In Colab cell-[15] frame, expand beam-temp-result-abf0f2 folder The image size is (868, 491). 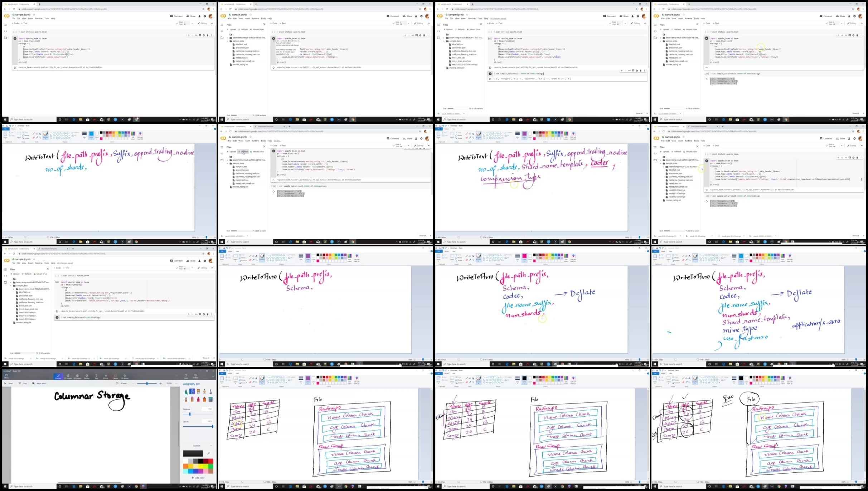click(x=444, y=38)
